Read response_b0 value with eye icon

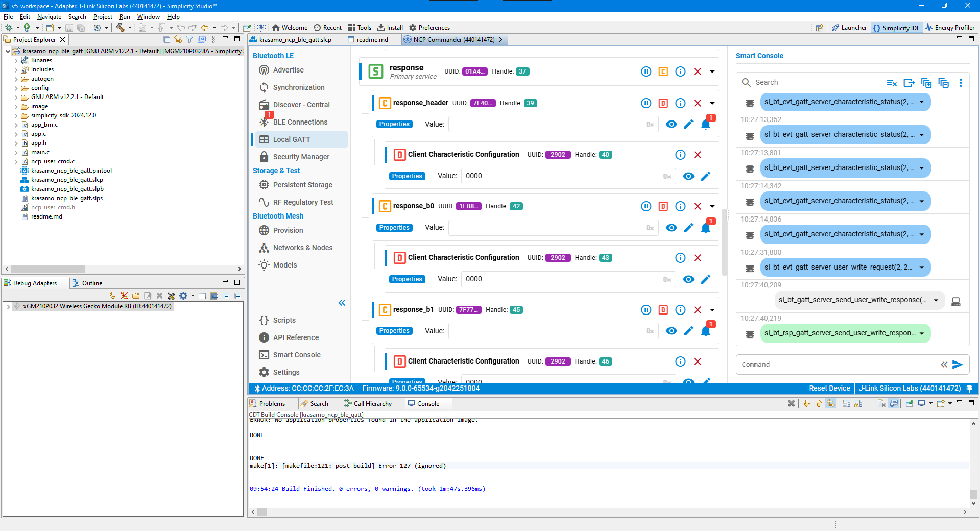coord(672,228)
